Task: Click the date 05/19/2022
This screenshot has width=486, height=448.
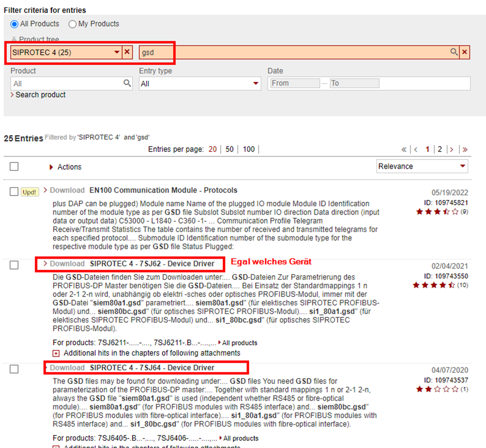Action: tap(450, 193)
